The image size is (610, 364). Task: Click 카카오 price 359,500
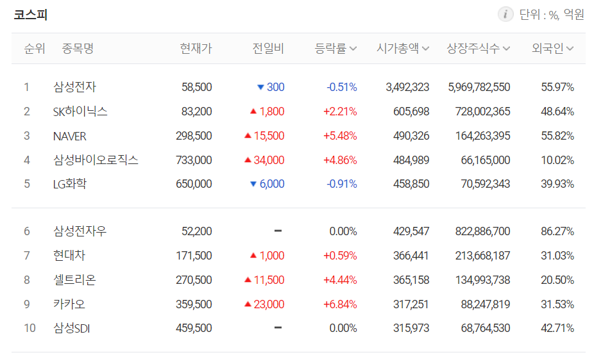pos(194,304)
